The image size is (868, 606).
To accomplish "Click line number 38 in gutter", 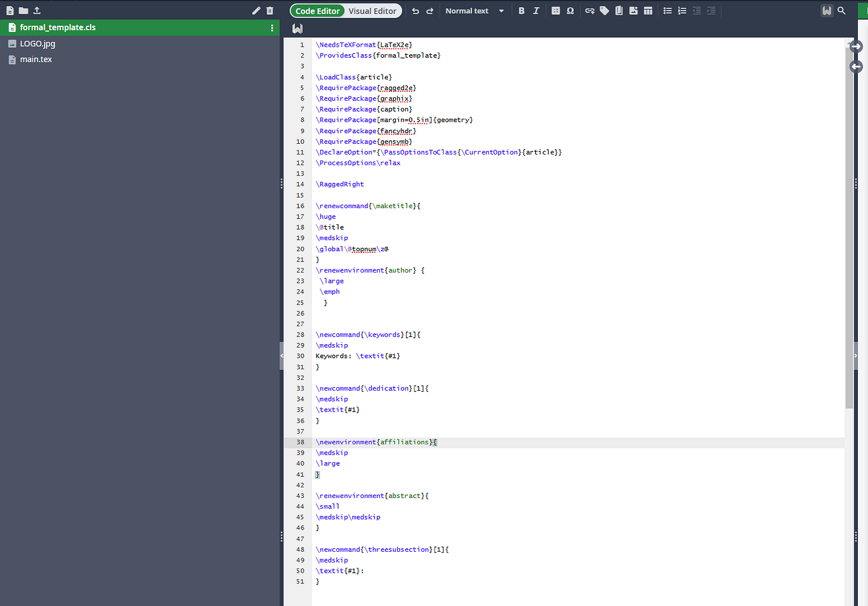I will point(300,442).
